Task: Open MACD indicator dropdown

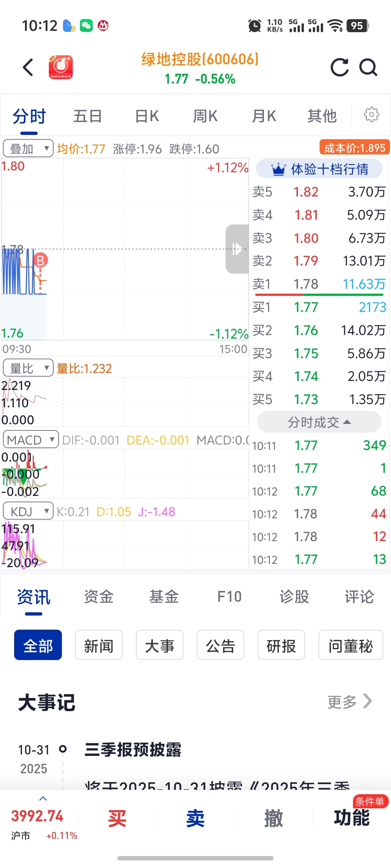Action: (31, 439)
